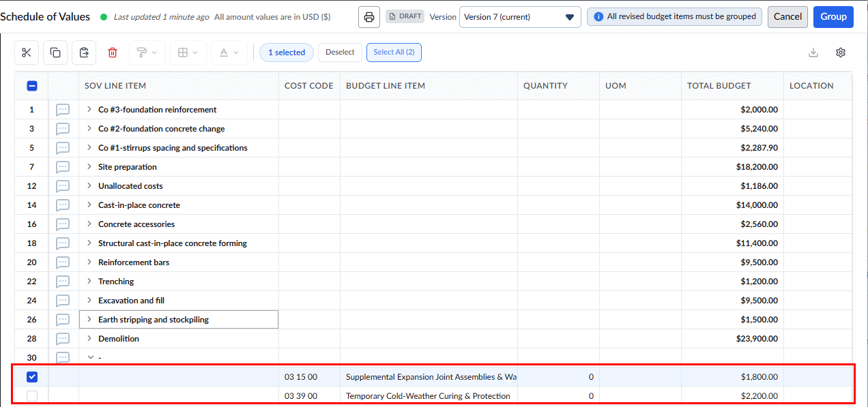Click the paste clipboard icon
868x407 pixels.
coord(84,52)
